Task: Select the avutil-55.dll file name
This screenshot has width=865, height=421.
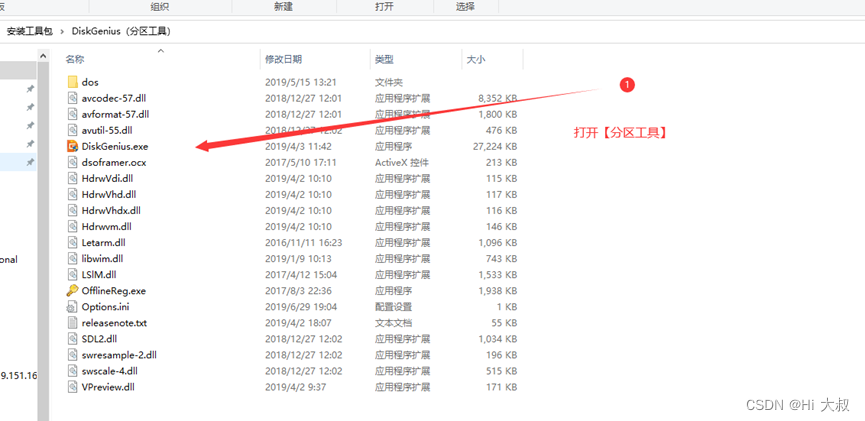Action: point(107,130)
